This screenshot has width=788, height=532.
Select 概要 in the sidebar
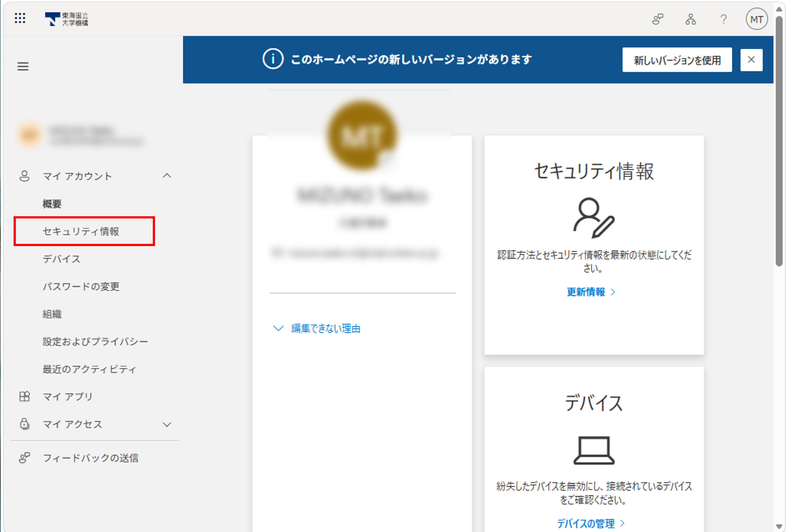click(x=52, y=204)
